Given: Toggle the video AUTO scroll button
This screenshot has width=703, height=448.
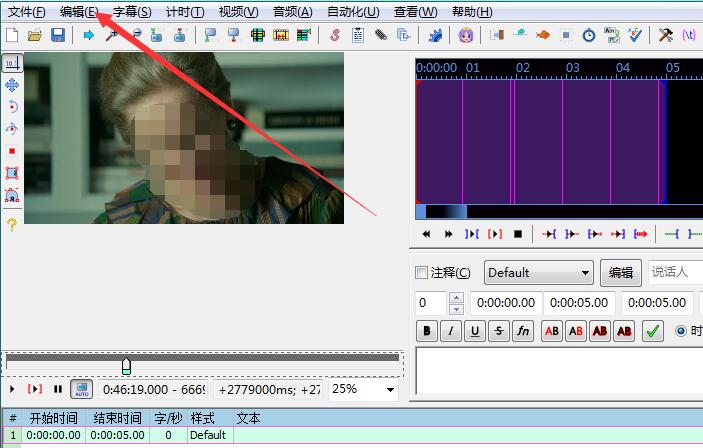Looking at the screenshot, I should pos(81,389).
